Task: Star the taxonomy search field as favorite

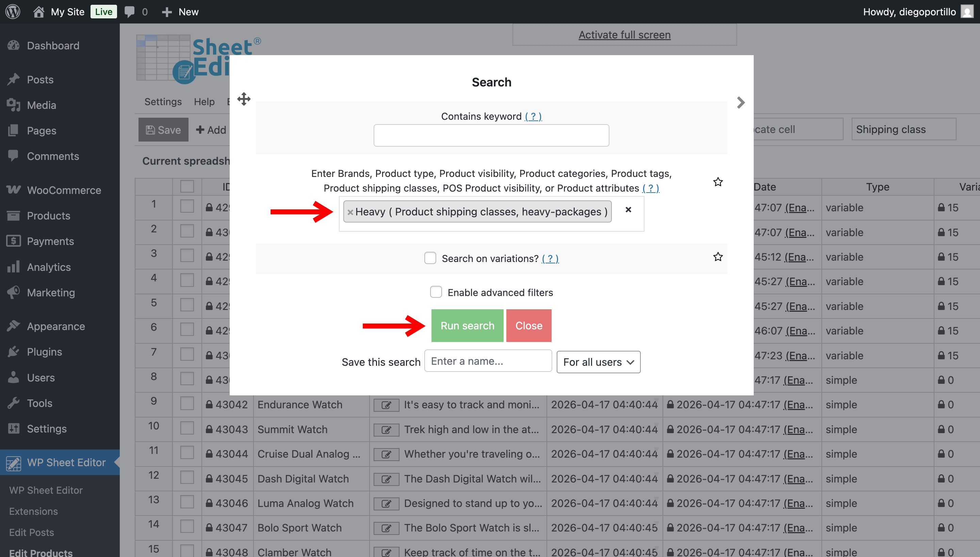Action: point(718,182)
